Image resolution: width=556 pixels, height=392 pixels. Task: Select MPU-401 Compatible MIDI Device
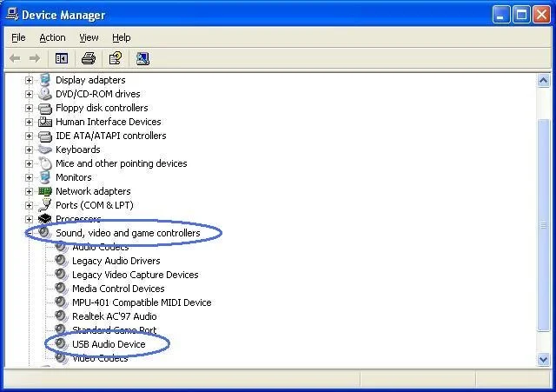[142, 302]
